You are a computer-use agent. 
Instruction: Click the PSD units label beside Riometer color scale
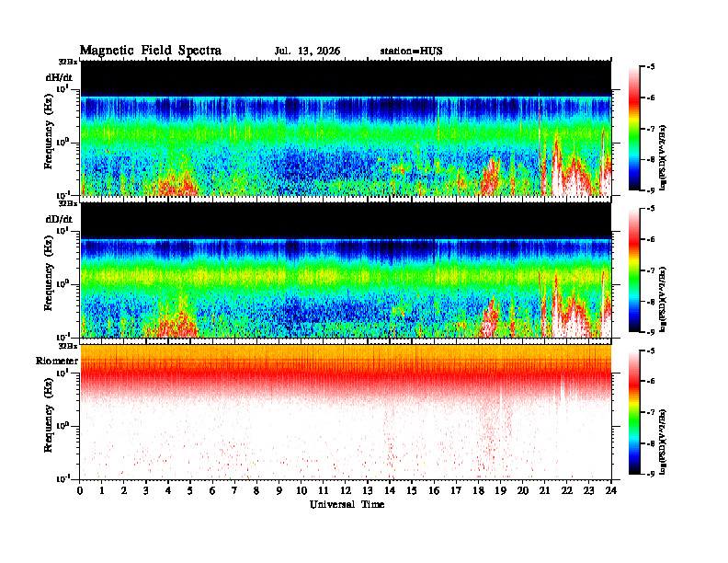[664, 442]
